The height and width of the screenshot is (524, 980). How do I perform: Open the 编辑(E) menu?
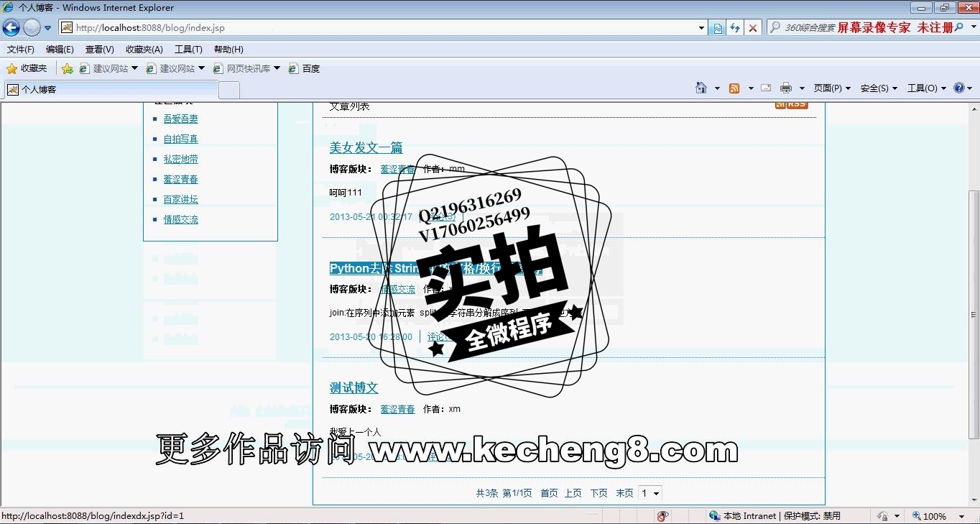click(60, 50)
